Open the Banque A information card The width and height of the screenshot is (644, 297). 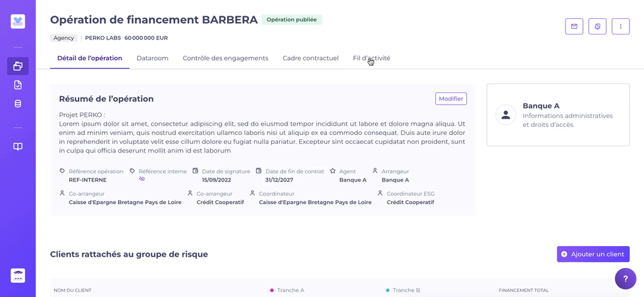(558, 115)
